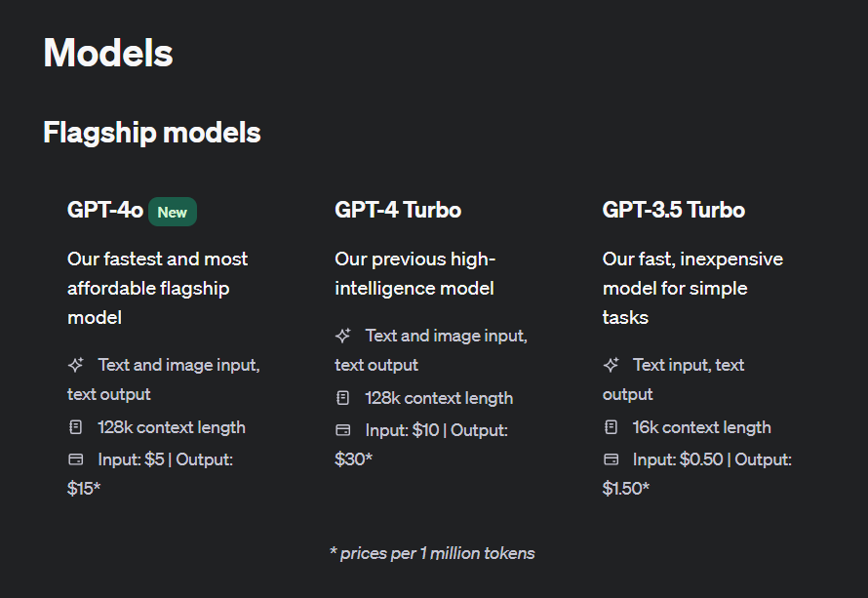Image resolution: width=868 pixels, height=598 pixels.
Task: Click the pricing card icon under GPT-4o
Action: click(75, 458)
